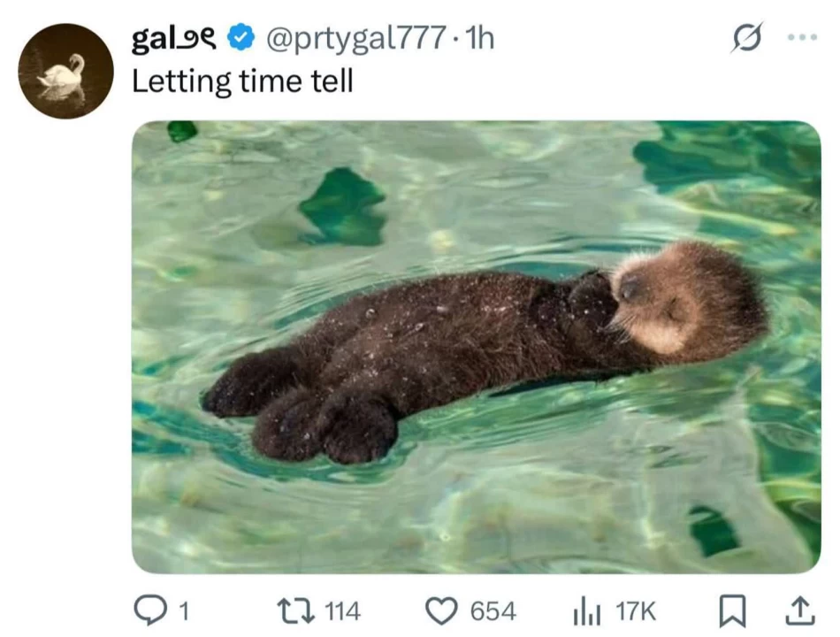Viewport: 840px width, 637px height.
Task: Like the post with the heart icon
Action: click(441, 610)
